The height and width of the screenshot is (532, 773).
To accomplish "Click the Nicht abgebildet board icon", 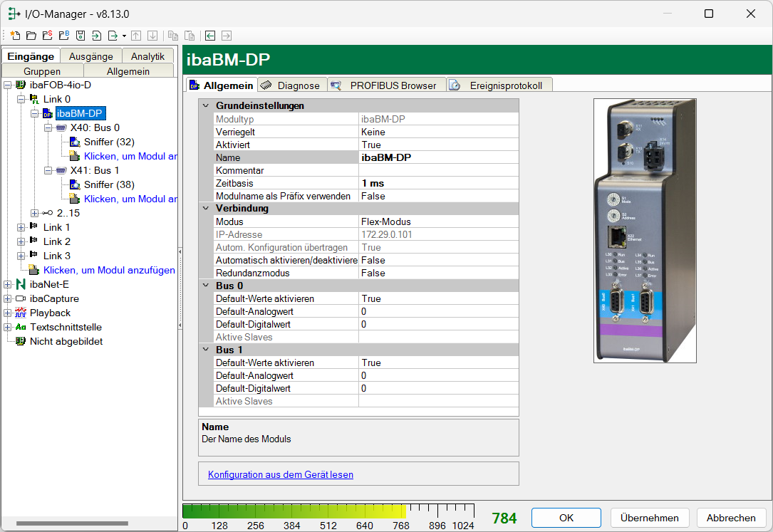I will (21, 341).
